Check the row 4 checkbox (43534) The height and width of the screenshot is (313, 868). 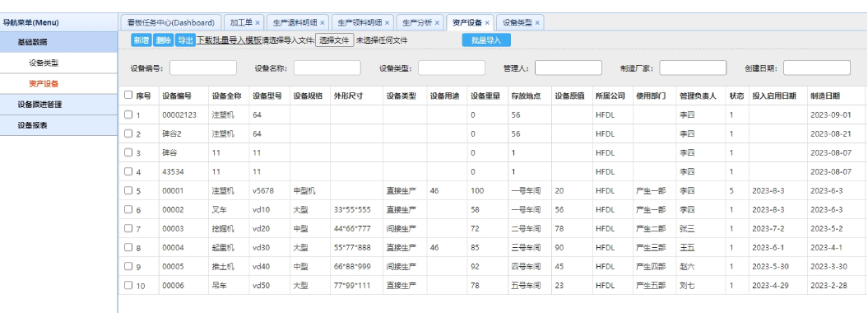click(128, 171)
